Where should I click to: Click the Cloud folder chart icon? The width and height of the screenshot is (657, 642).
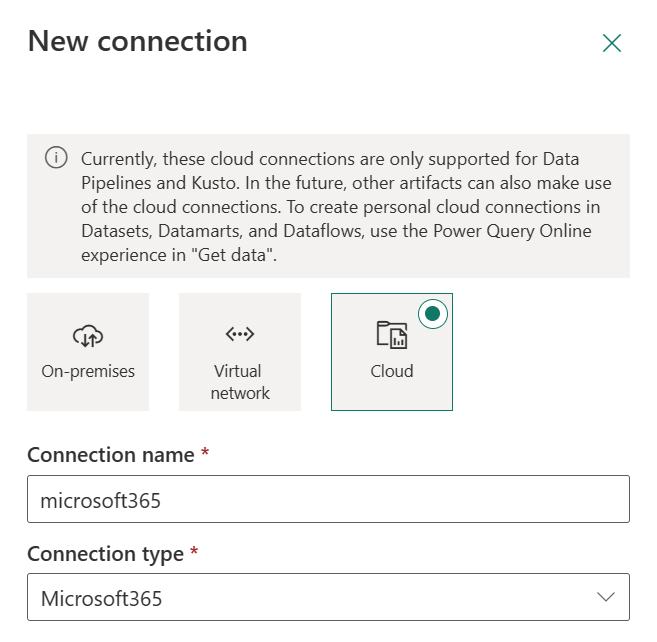pyautogui.click(x=391, y=335)
